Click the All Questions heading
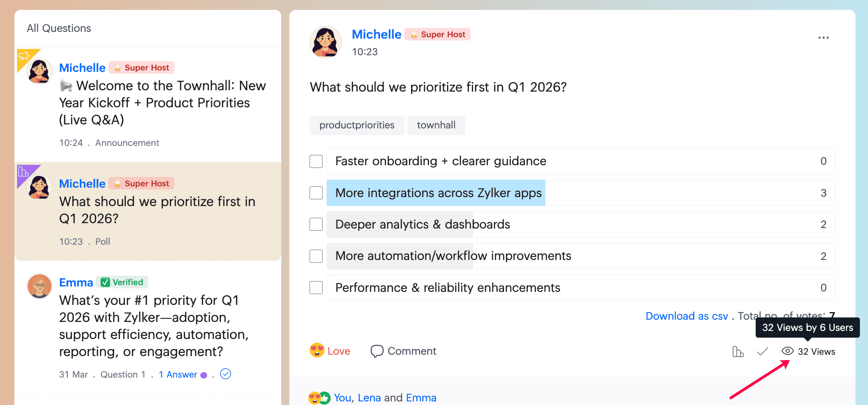Image resolution: width=868 pixels, height=405 pixels. [59, 28]
